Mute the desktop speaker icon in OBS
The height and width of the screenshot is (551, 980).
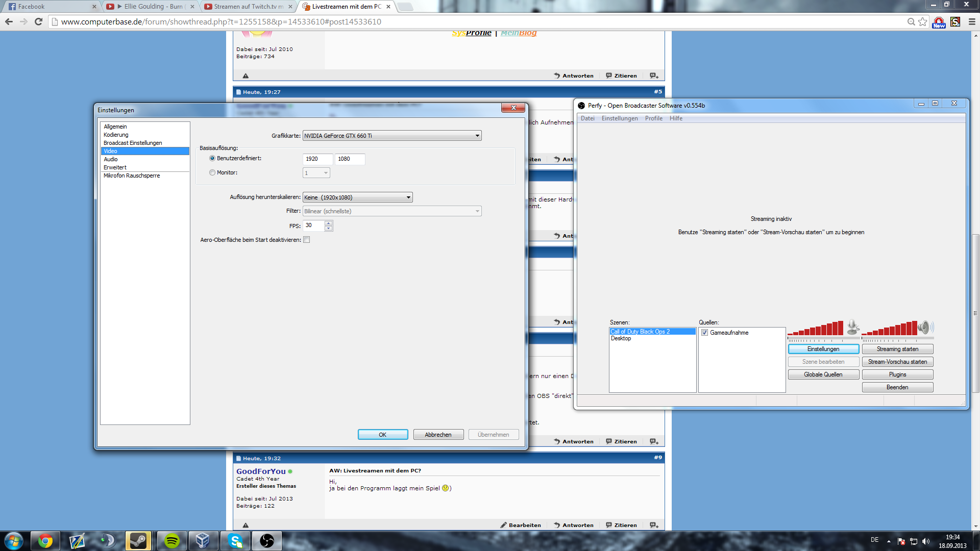pyautogui.click(x=925, y=327)
